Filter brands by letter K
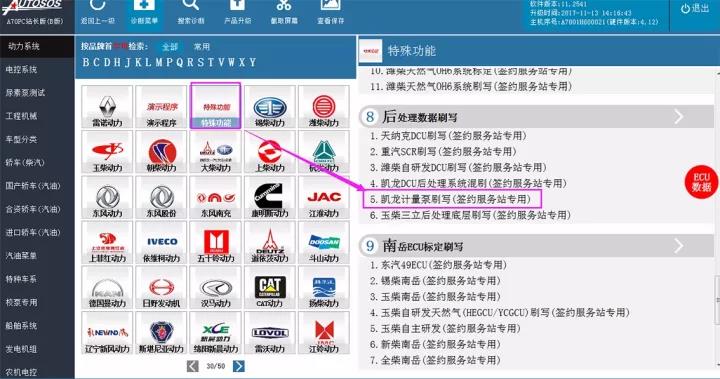 [x=138, y=62]
